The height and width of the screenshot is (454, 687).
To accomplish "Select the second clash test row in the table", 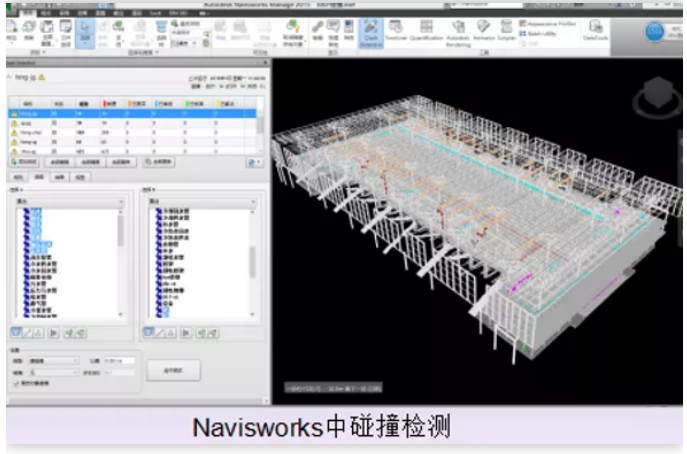I will pyautogui.click(x=132, y=124).
